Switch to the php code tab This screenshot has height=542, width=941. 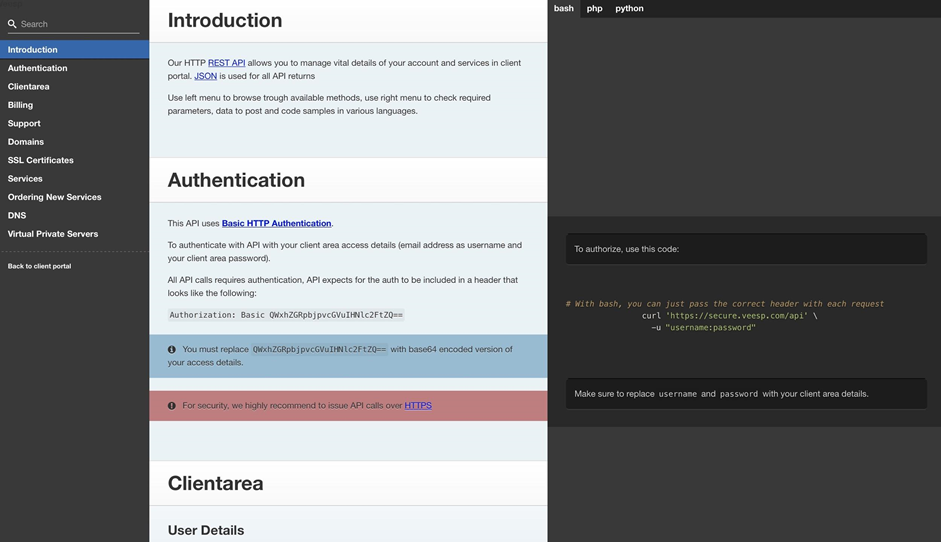pos(594,8)
